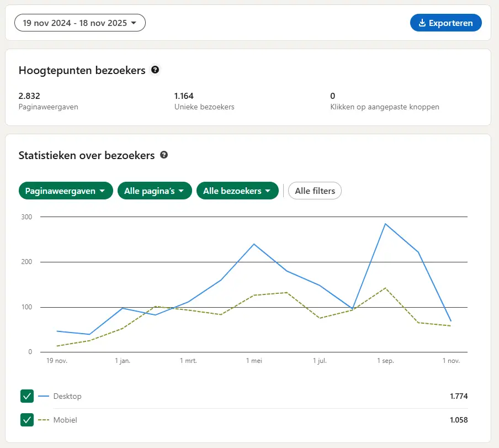This screenshot has height=448, width=499.
Task: Click the 1 jan. label on chart axis
Action: click(x=123, y=361)
